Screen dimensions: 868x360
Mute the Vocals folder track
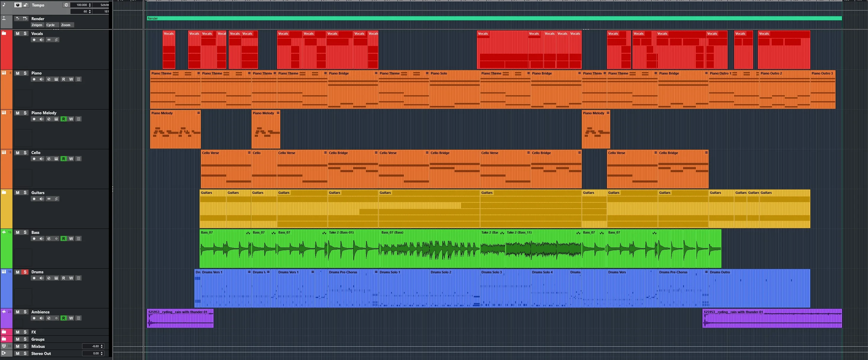17,34
